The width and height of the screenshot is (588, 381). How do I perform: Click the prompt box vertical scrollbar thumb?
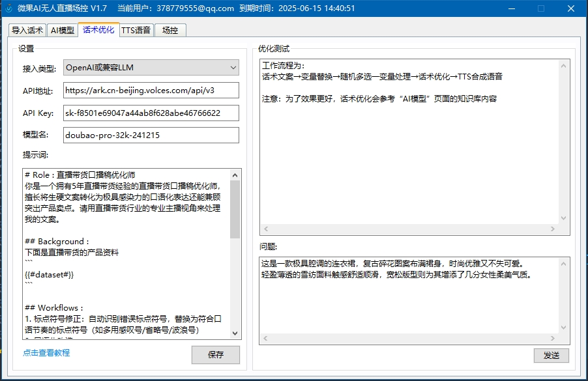pyautogui.click(x=235, y=210)
